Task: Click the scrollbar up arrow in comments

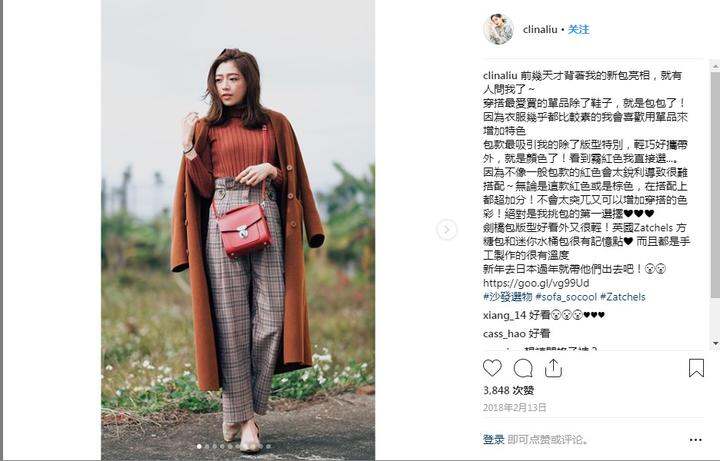Action: point(715,66)
